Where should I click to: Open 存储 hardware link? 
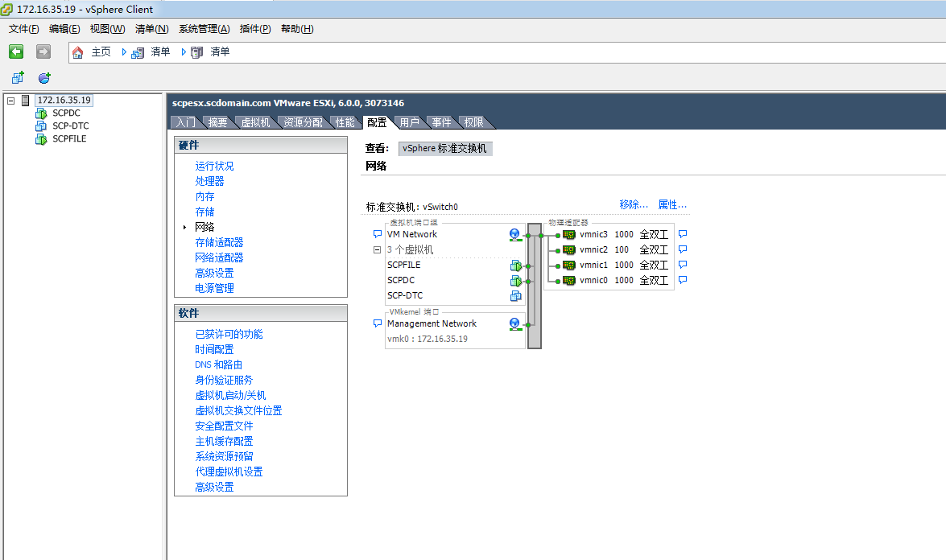(x=204, y=212)
